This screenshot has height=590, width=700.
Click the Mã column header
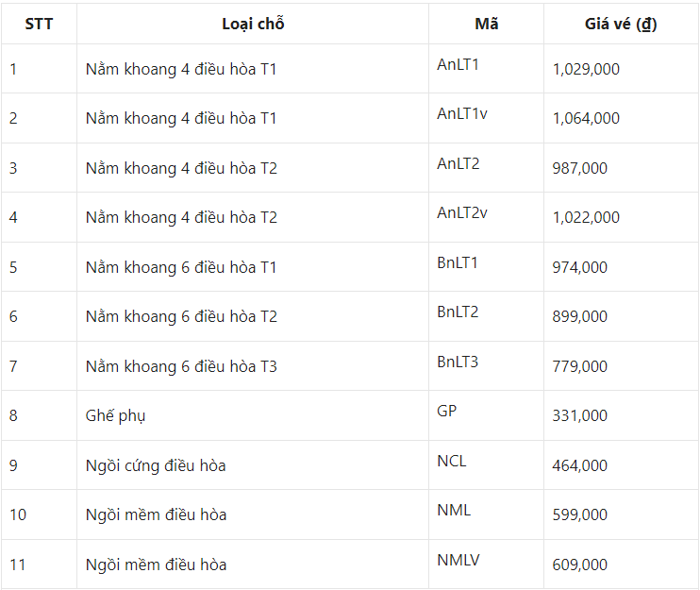tap(486, 24)
